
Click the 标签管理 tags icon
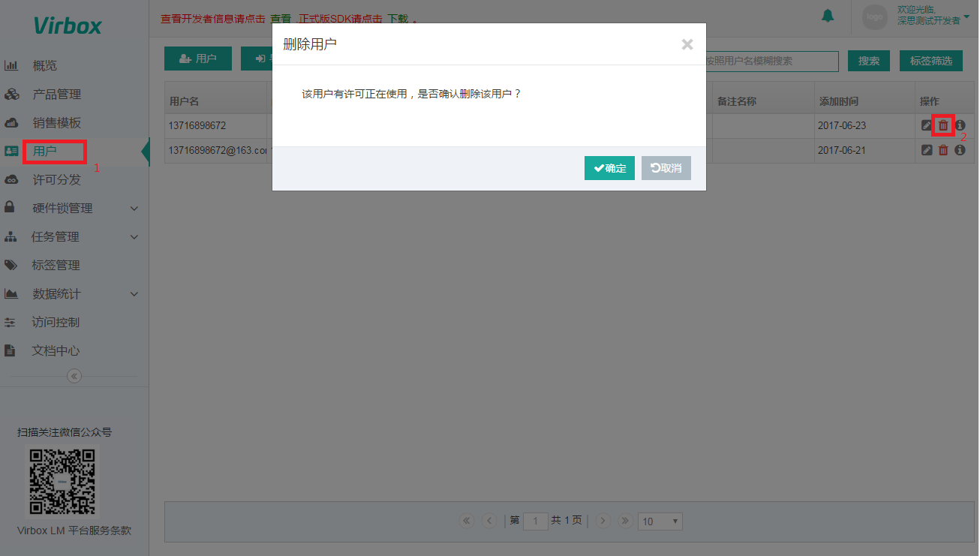11,266
